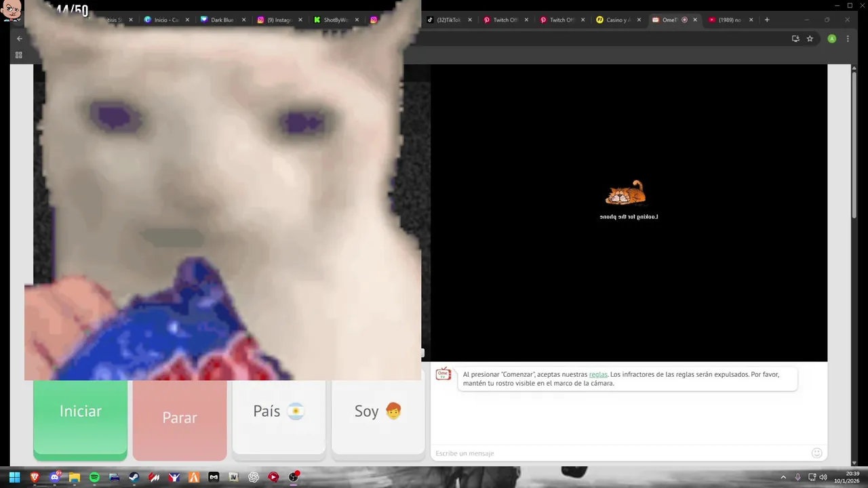Go back with the browser back arrow
The image size is (868, 488).
click(19, 39)
